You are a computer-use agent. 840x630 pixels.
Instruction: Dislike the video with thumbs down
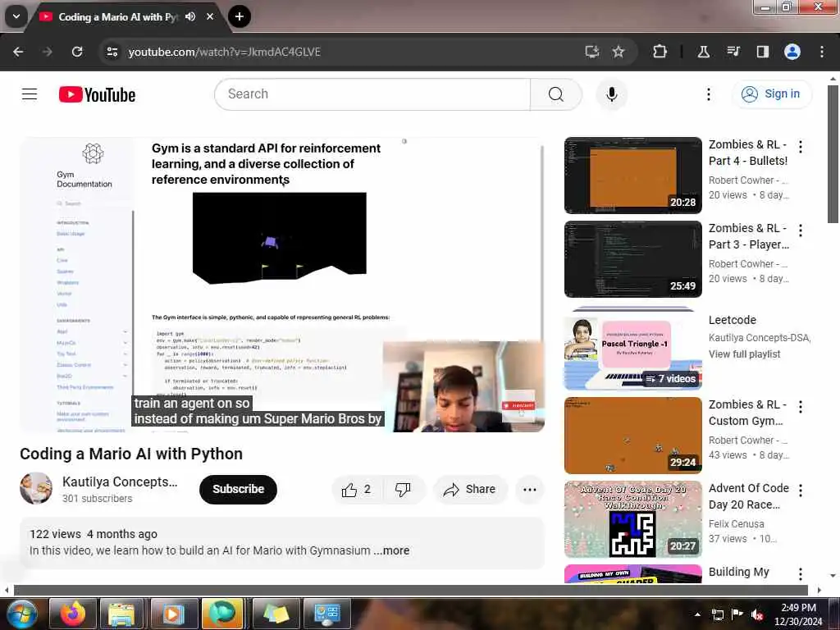[403, 489]
